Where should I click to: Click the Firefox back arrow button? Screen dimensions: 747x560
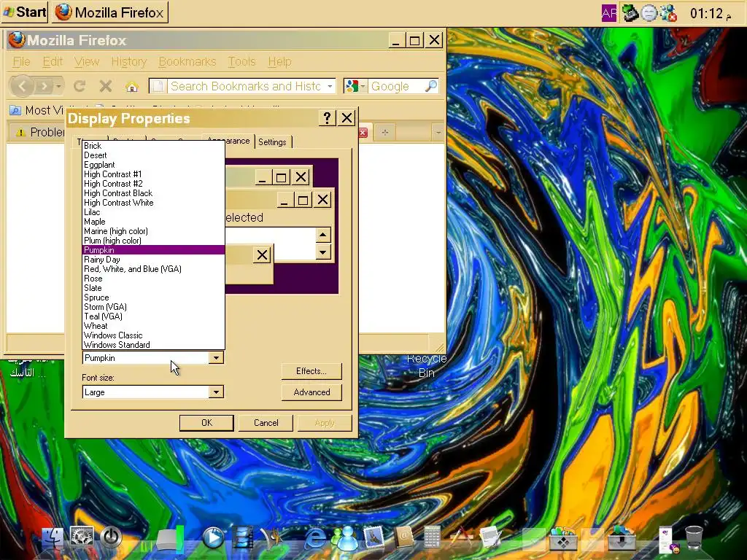[22, 86]
